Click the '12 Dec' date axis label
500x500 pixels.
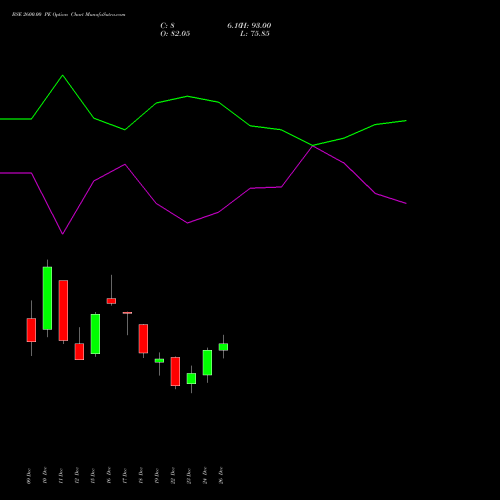pos(77,476)
